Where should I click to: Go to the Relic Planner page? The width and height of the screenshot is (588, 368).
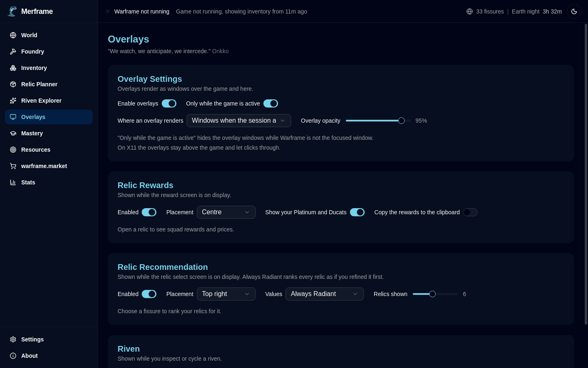49,84
